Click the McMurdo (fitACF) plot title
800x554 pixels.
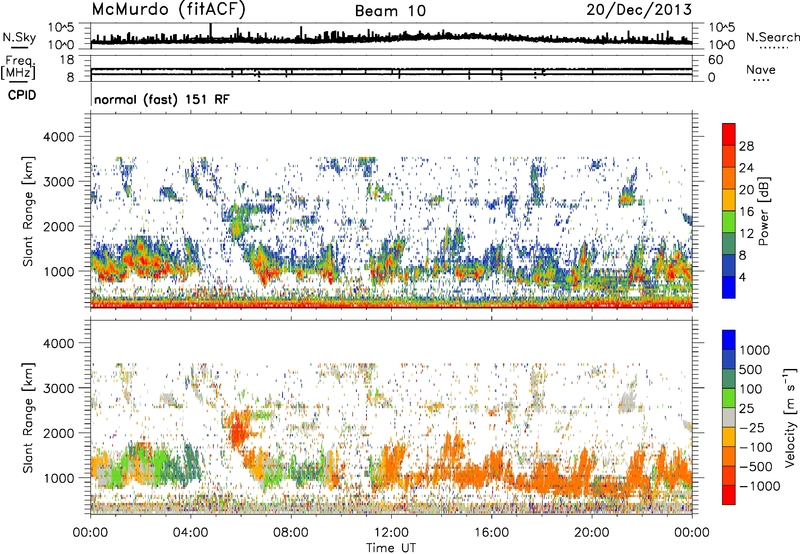[168, 10]
